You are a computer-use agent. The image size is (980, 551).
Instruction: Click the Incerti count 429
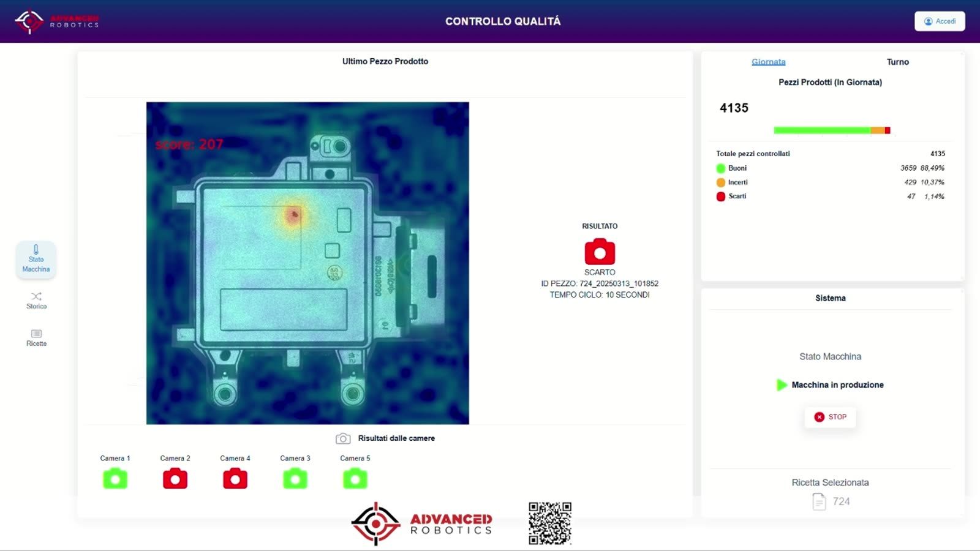910,182
